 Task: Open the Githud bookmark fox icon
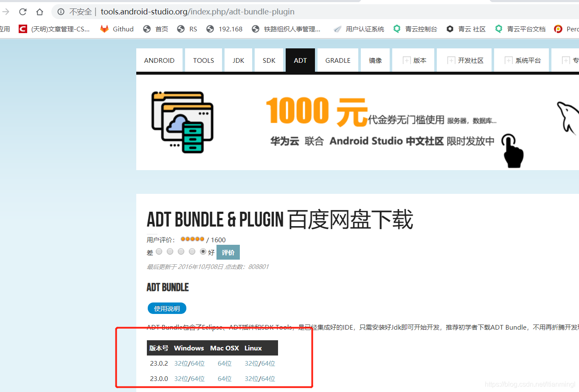tap(104, 29)
